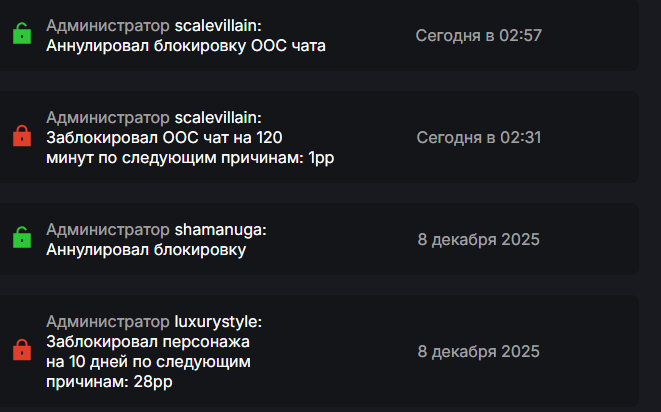This screenshot has height=412, width=661.
Task: Click the green unlock icon beside the OOC chat unblock entry
Action: click(x=21, y=35)
